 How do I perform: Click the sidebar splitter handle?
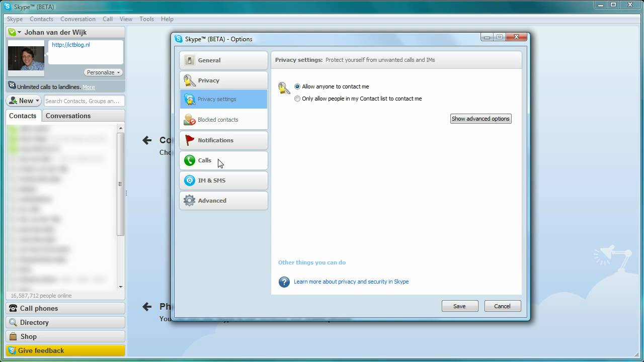(x=126, y=193)
